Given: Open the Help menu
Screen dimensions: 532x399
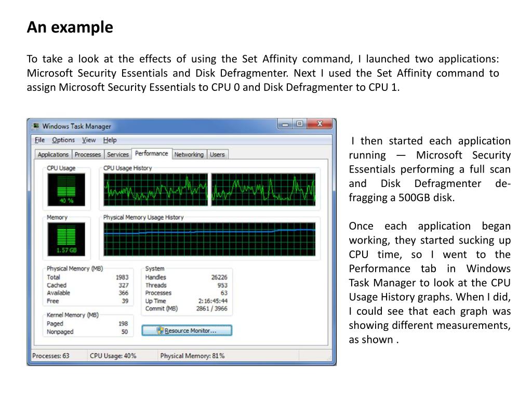Looking at the screenshot, I should (110, 140).
